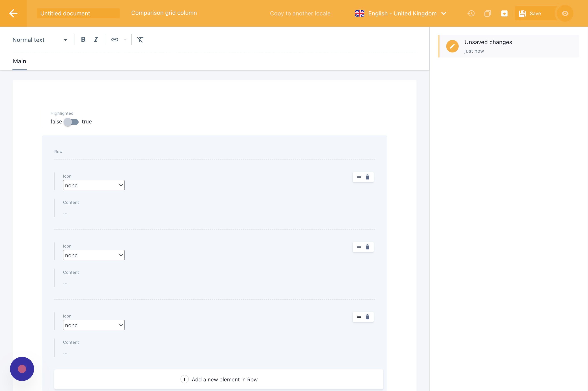Viewport: 588px width, 391px height.
Task: Click the archive box icon
Action: coord(504,14)
